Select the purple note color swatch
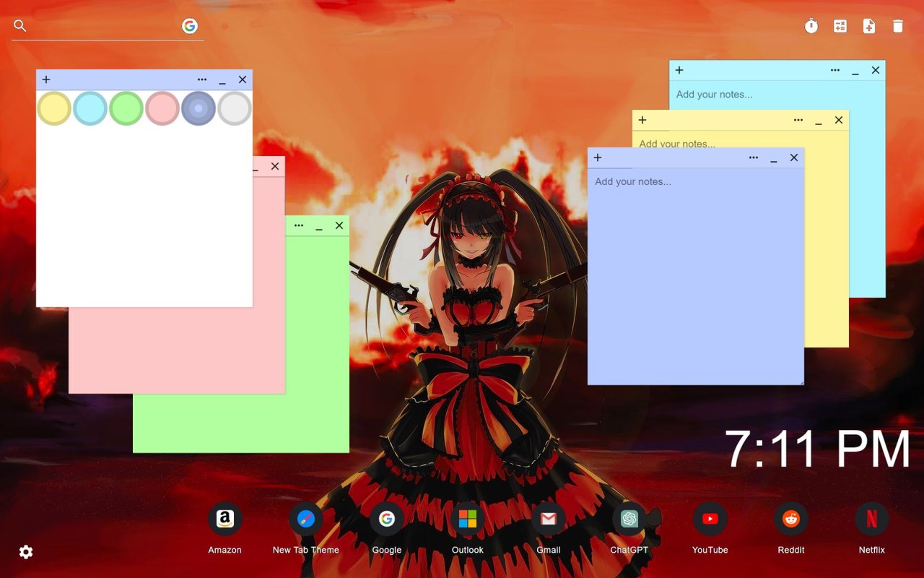 [199, 108]
